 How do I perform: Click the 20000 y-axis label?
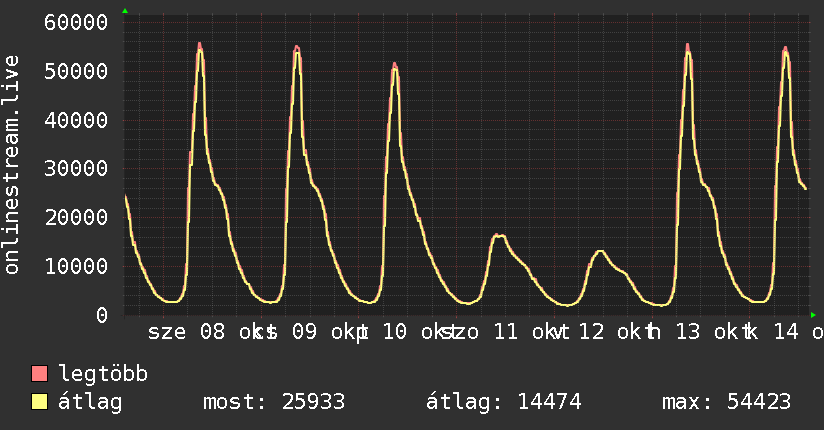(x=76, y=218)
